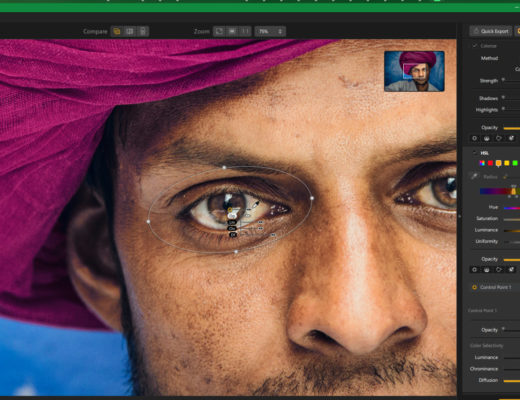Pick the yellow HSL color swatch

[507, 163]
